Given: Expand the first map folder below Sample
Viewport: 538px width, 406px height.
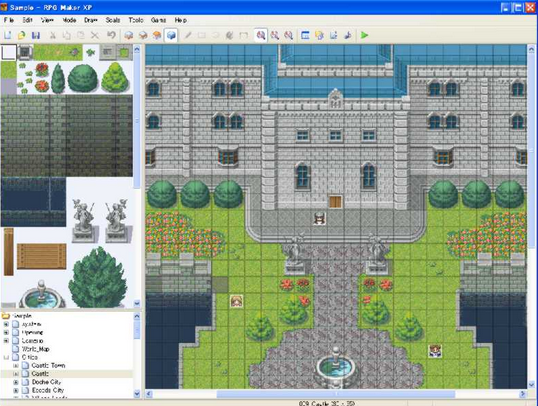Looking at the screenshot, I should (x=6, y=324).
